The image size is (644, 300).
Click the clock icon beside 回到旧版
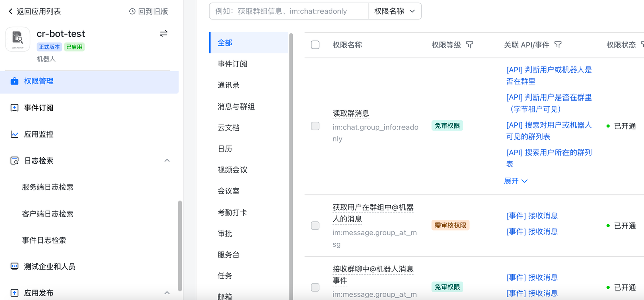132,11
